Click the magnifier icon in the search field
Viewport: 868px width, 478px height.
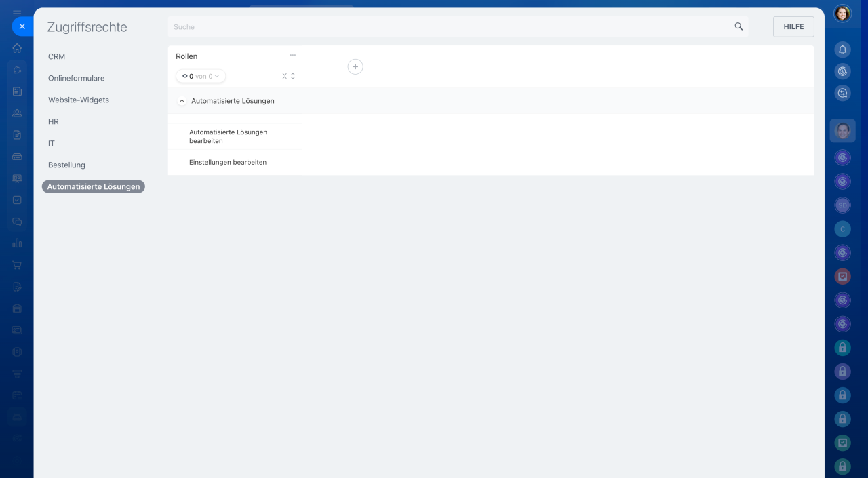(x=738, y=26)
